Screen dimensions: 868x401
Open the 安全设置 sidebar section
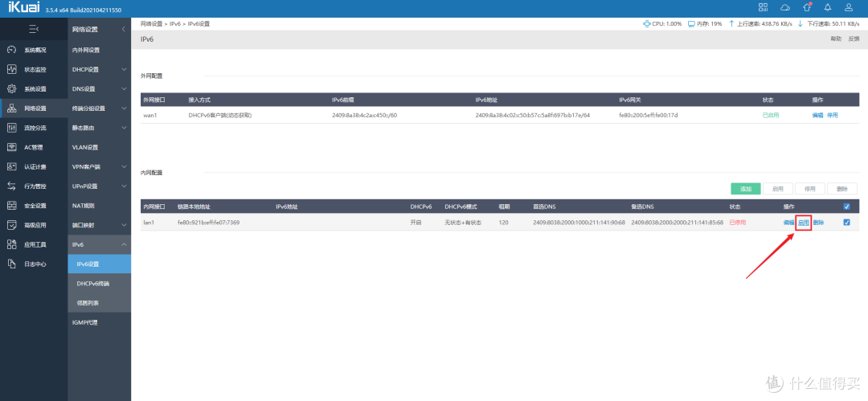pos(34,205)
